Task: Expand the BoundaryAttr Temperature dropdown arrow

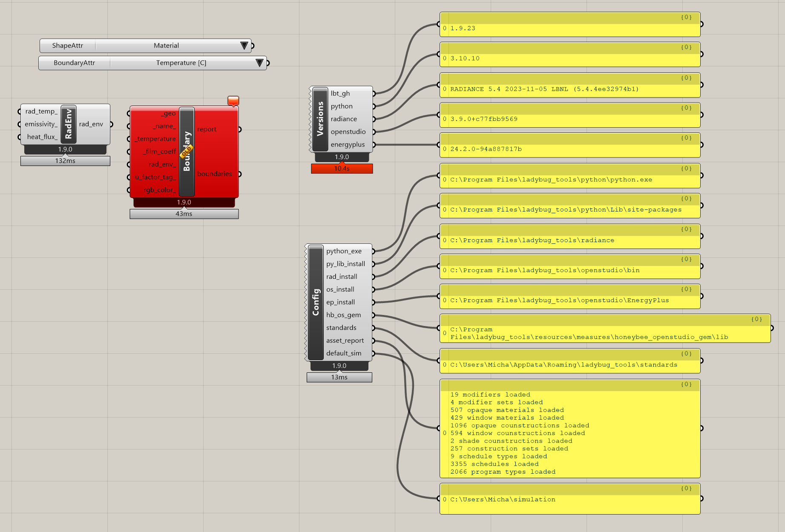Action: [259, 63]
